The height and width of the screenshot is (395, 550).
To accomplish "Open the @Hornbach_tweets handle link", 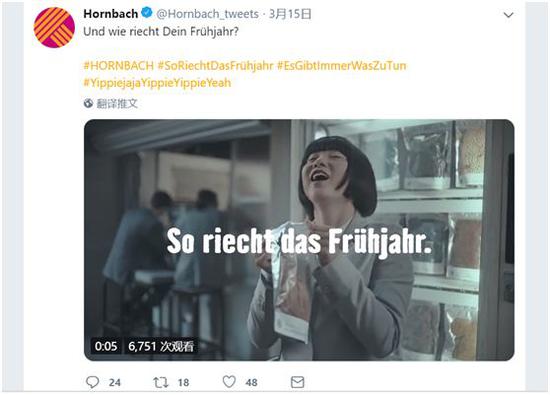I will tap(207, 14).
